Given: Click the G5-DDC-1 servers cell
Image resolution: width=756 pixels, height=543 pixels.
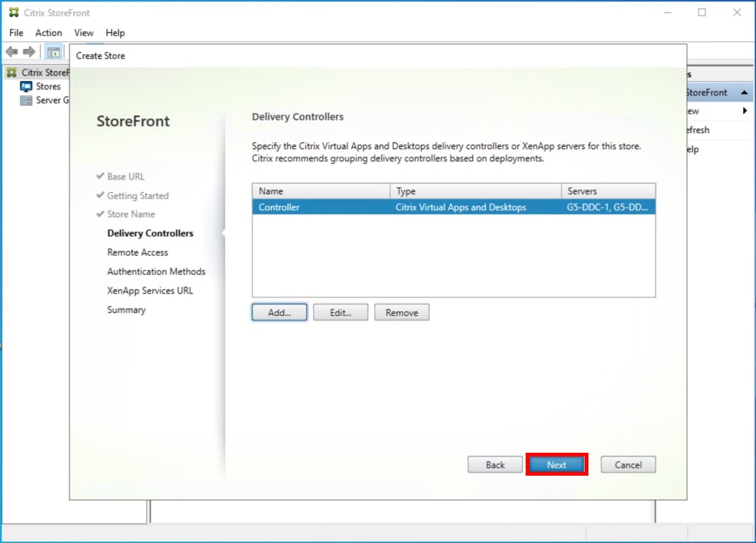Looking at the screenshot, I should tap(608, 207).
